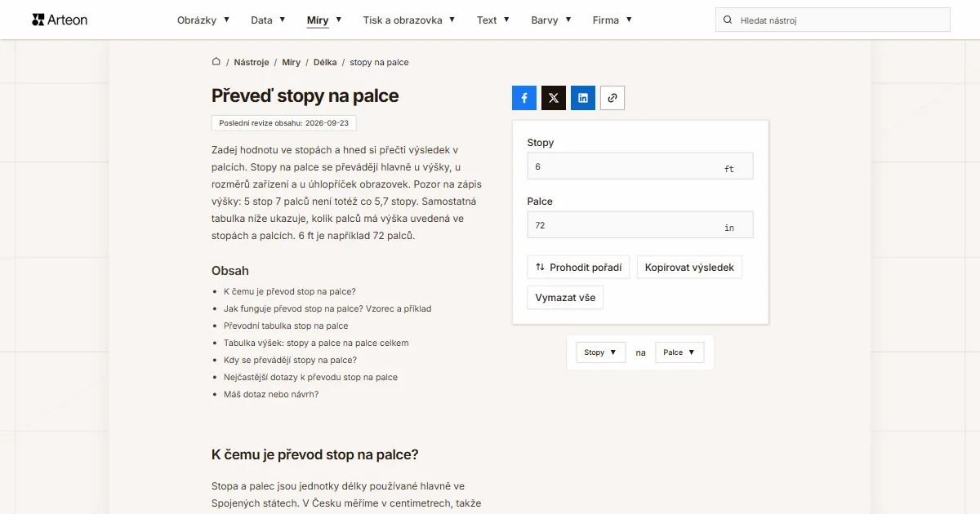The image size is (980, 514).
Task: Click the Kopírovat výsledek button
Action: 689,267
